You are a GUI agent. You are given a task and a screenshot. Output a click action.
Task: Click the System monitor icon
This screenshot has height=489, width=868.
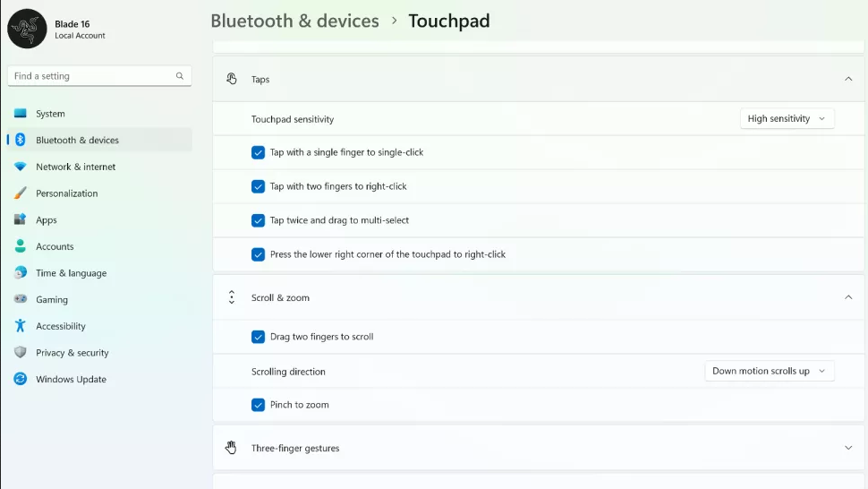click(21, 113)
